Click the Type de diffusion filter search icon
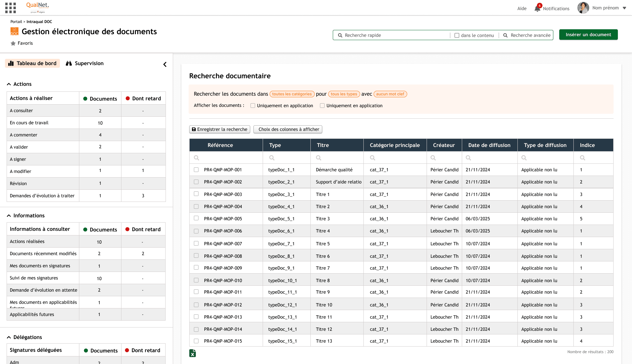The height and width of the screenshot is (364, 632). (x=524, y=158)
